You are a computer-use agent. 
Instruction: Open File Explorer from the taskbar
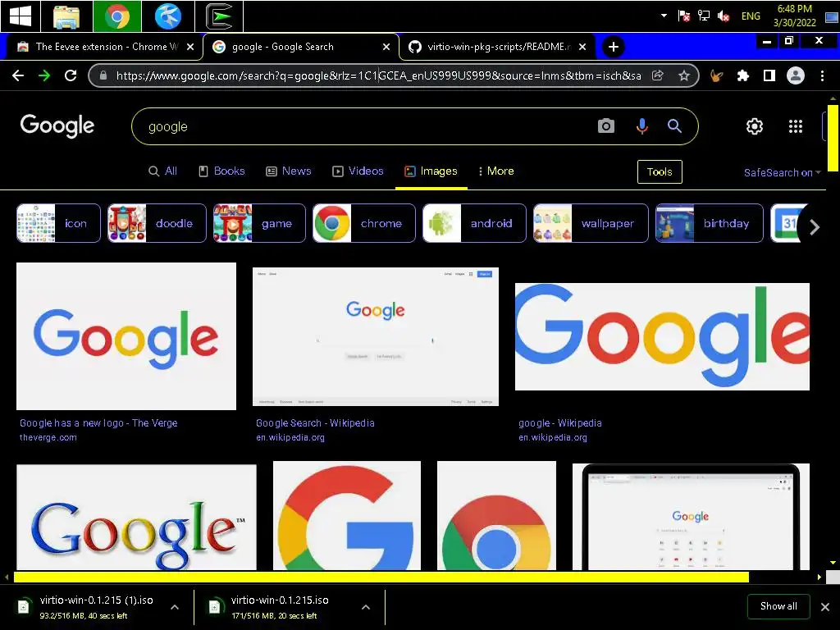[66, 16]
